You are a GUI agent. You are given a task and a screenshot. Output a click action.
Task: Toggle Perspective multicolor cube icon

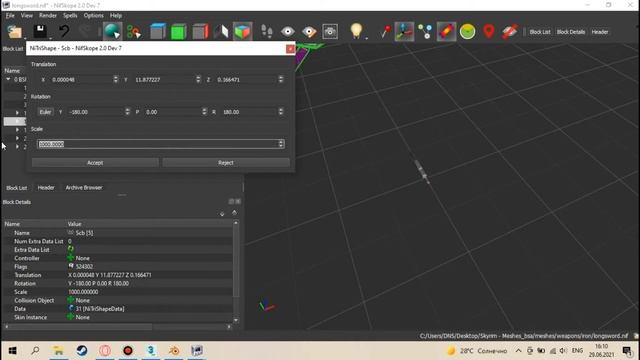point(242,31)
